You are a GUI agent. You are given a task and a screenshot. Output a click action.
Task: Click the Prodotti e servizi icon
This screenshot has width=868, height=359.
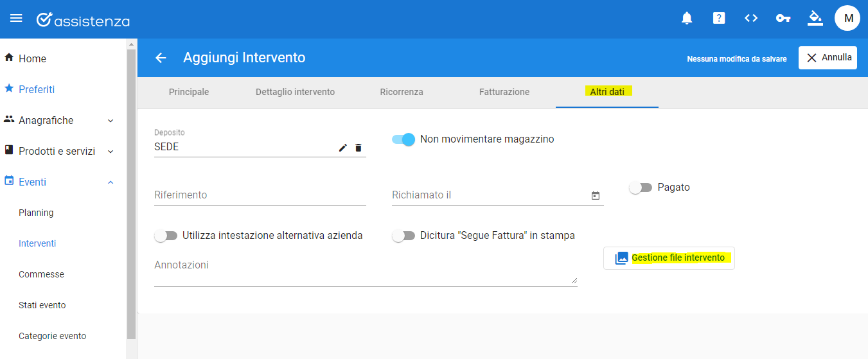pyautogui.click(x=9, y=150)
